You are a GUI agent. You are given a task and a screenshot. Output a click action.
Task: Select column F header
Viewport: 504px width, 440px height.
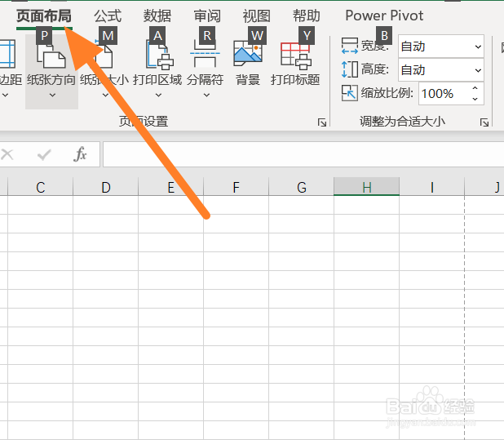point(237,187)
